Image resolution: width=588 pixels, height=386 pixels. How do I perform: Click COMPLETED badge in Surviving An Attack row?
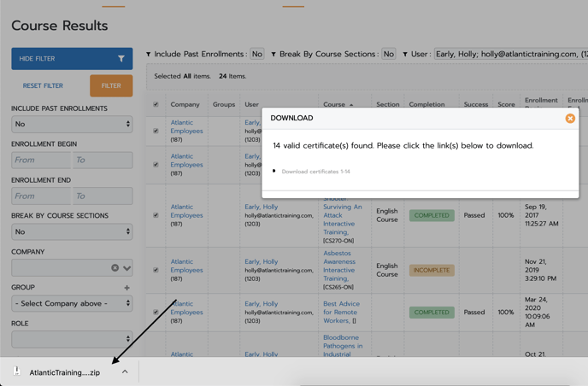(x=432, y=215)
